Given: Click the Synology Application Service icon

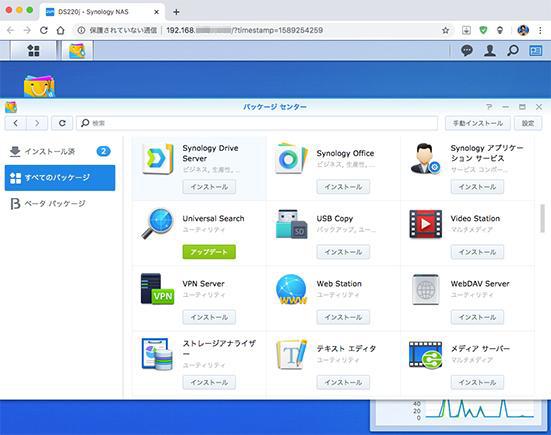Looking at the screenshot, I should click(425, 159).
